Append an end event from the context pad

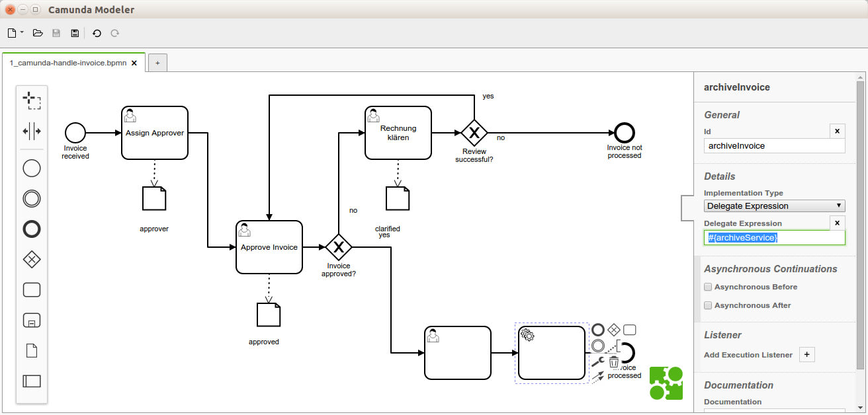click(x=597, y=329)
